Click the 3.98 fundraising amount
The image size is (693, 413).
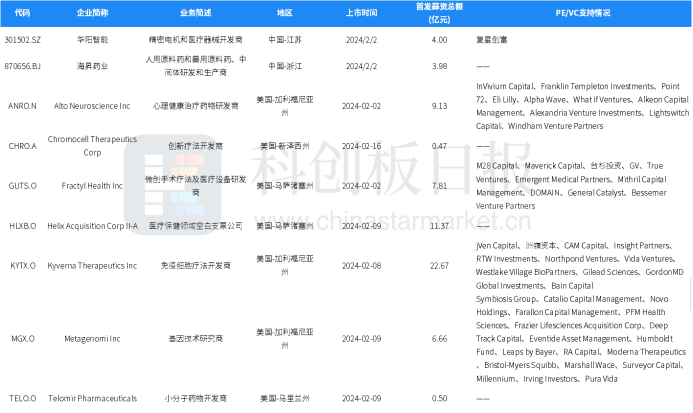439,66
